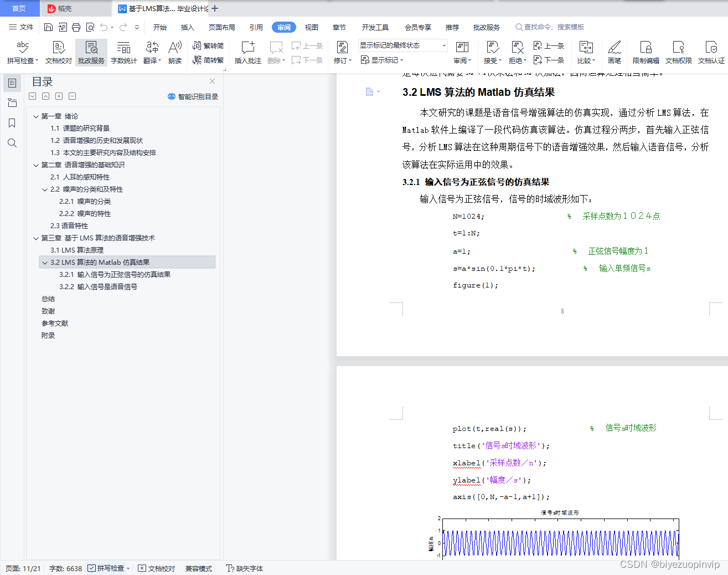Open 文档认证 document certification
The image size is (728, 575).
click(710, 53)
